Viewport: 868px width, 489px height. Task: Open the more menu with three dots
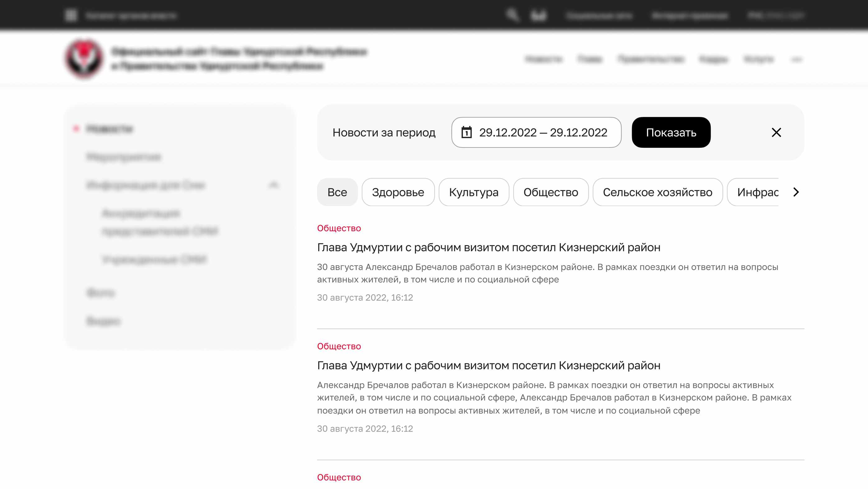point(796,59)
